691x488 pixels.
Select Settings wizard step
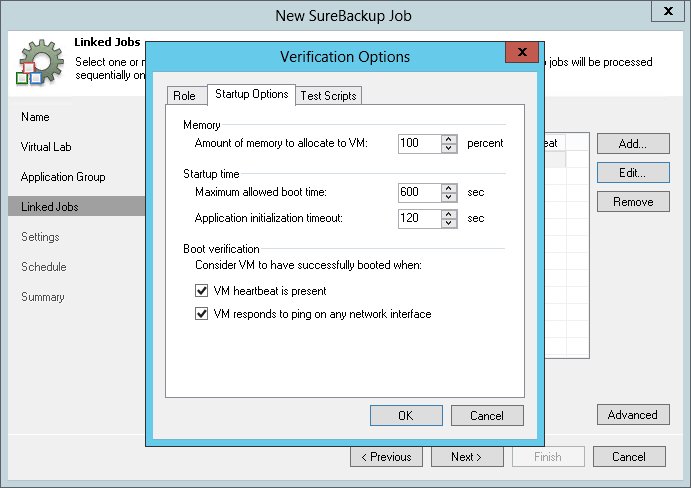click(x=40, y=237)
